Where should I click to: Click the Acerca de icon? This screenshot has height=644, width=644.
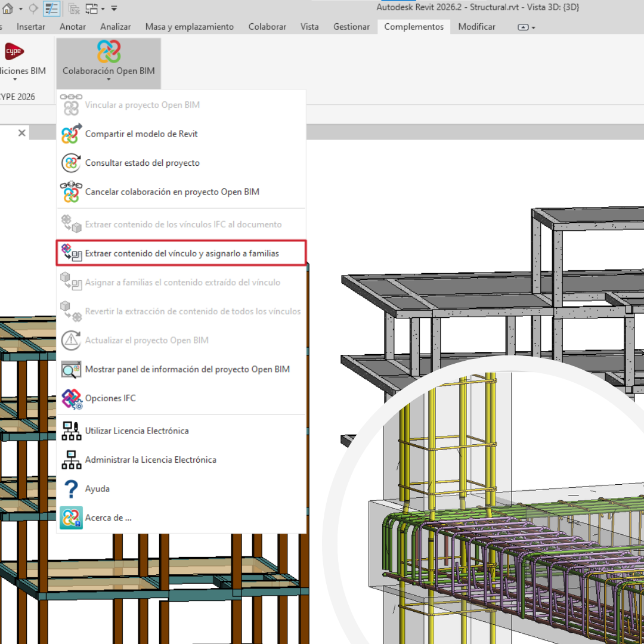click(71, 518)
